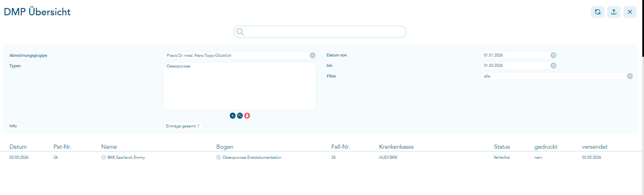This screenshot has height=195, width=644.
Task: Open the Abrechnungsgruppe dropdown
Action: (x=312, y=56)
